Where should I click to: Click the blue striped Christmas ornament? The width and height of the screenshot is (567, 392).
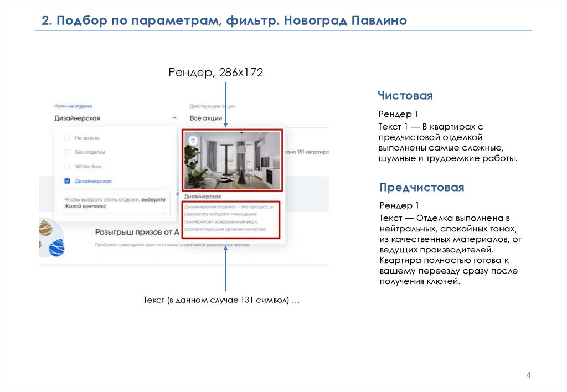click(x=56, y=247)
